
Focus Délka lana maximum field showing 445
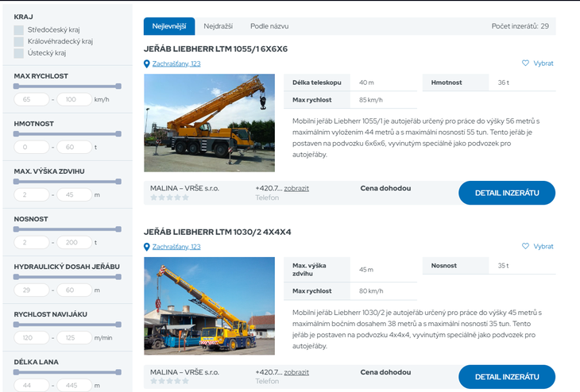[x=75, y=386]
